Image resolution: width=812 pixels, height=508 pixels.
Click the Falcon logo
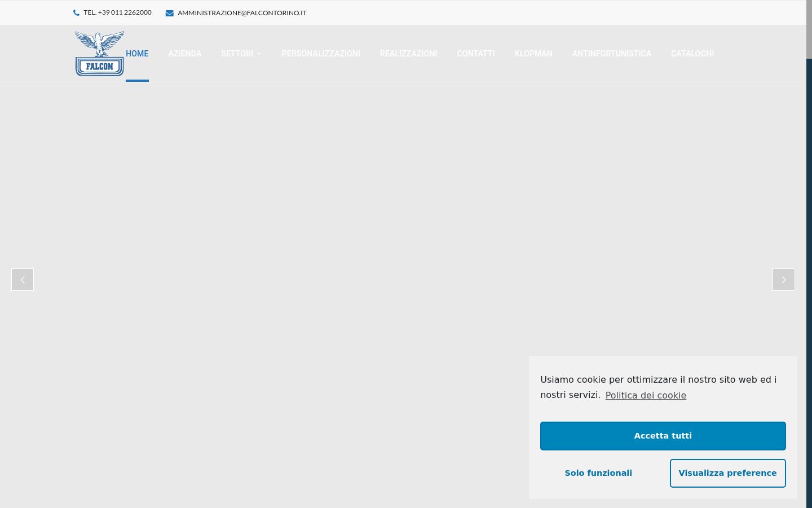[99, 54]
